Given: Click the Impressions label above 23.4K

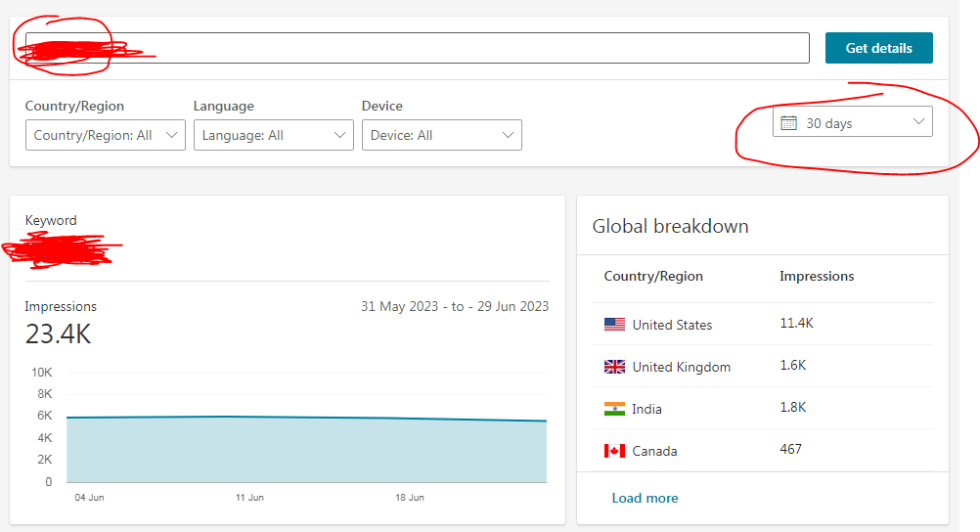Looking at the screenshot, I should tap(61, 306).
